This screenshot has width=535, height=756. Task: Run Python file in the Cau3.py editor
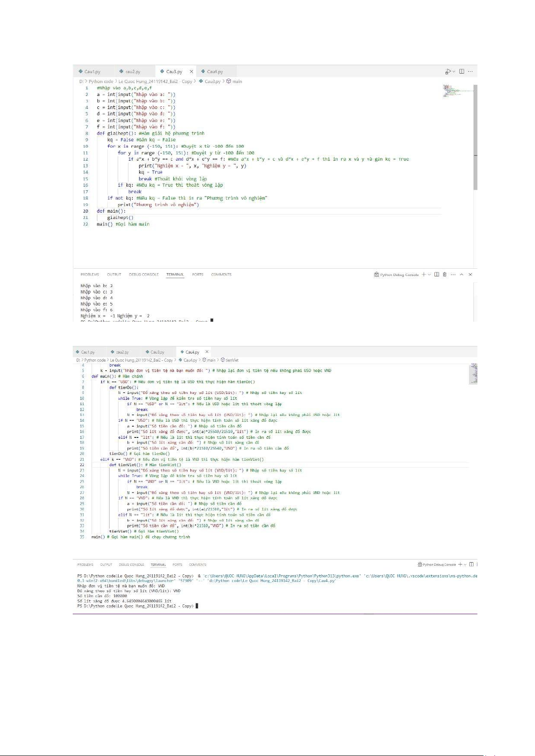pyautogui.click(x=447, y=72)
